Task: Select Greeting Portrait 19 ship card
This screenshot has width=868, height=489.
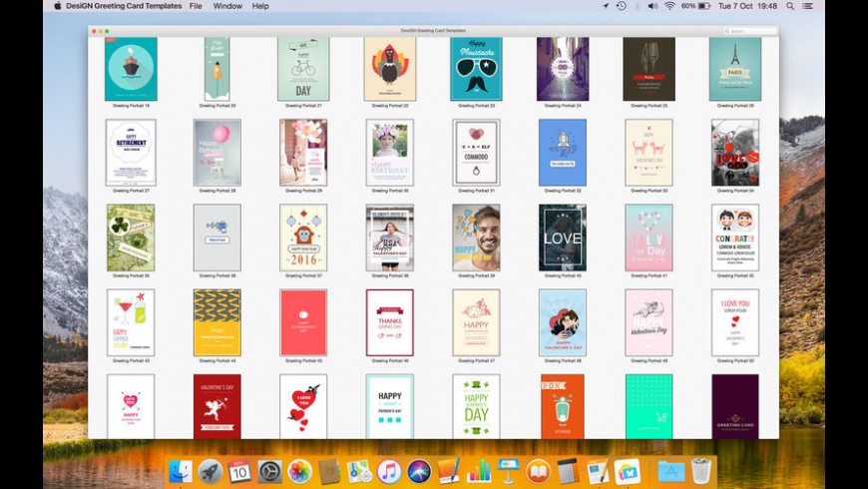Action: [x=131, y=69]
